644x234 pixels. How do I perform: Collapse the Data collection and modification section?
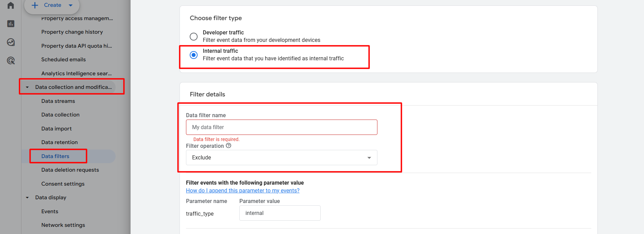(x=27, y=87)
